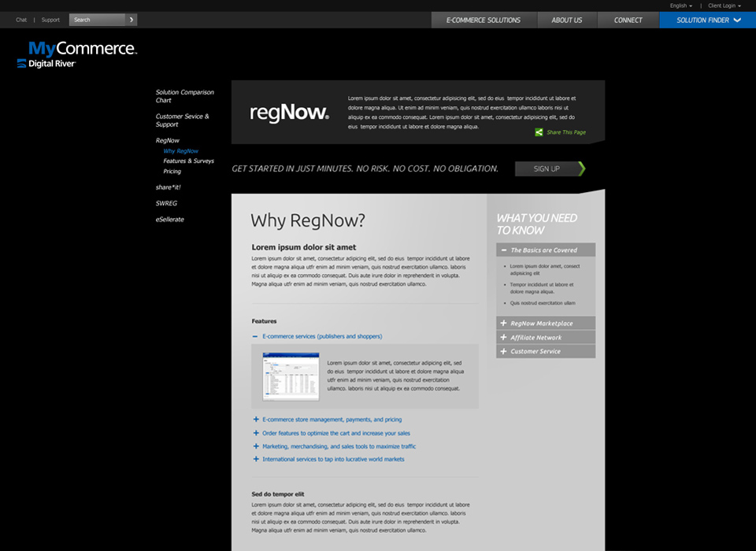The image size is (756, 551).
Task: Select RegNow in the sidebar
Action: pos(167,140)
